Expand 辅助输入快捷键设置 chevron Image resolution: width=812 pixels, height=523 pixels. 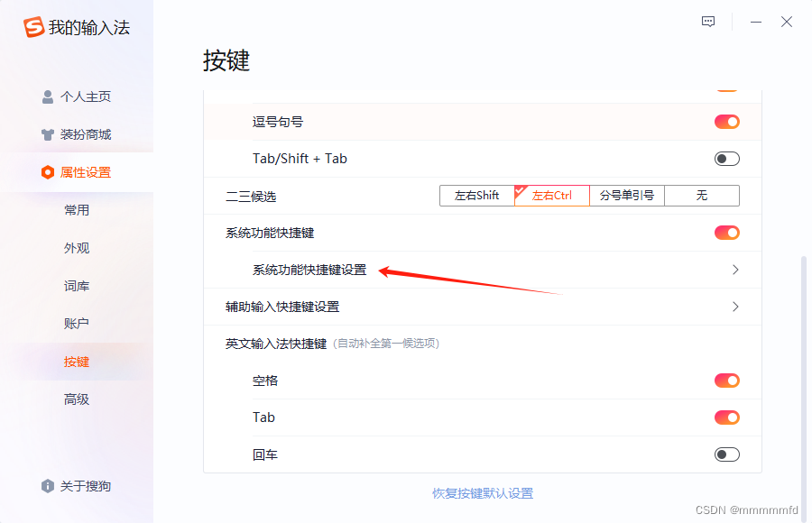click(735, 307)
